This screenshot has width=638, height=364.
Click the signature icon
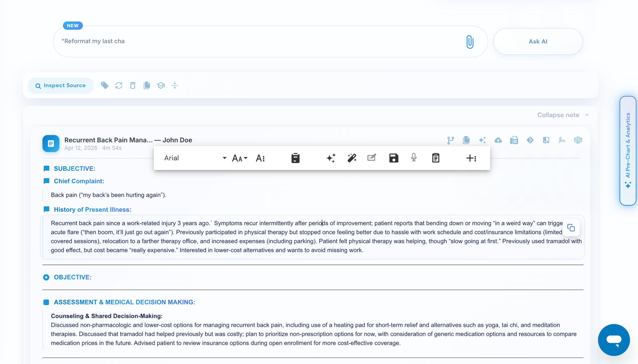pyautogui.click(x=562, y=140)
